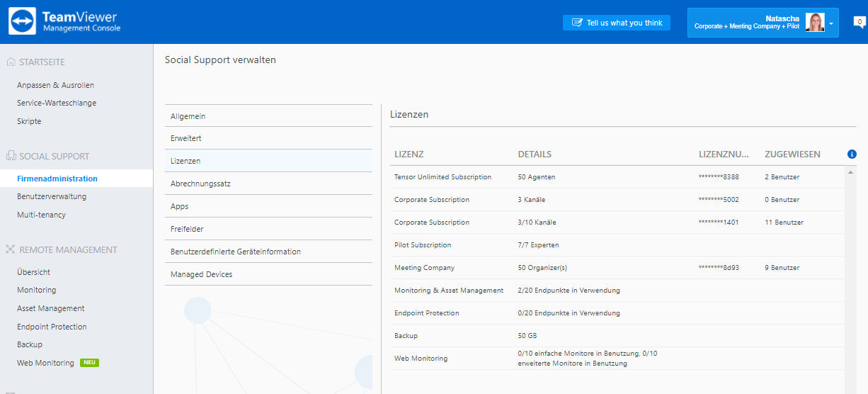
Task: Switch to the Erweitert tab
Action: point(268,138)
